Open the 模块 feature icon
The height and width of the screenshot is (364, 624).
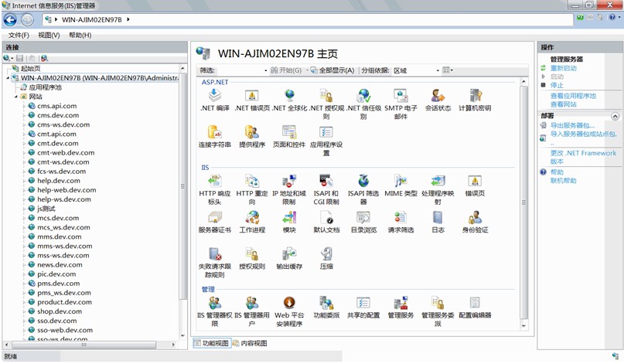289,222
